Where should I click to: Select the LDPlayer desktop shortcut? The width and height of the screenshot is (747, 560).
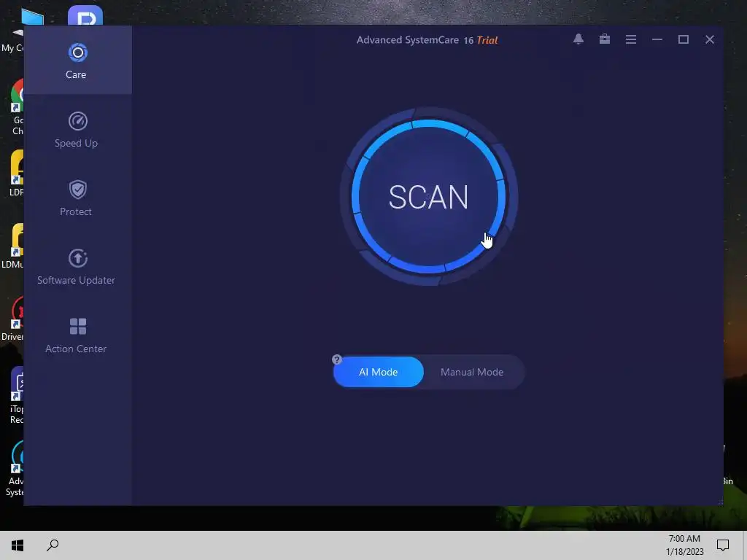click(17, 174)
